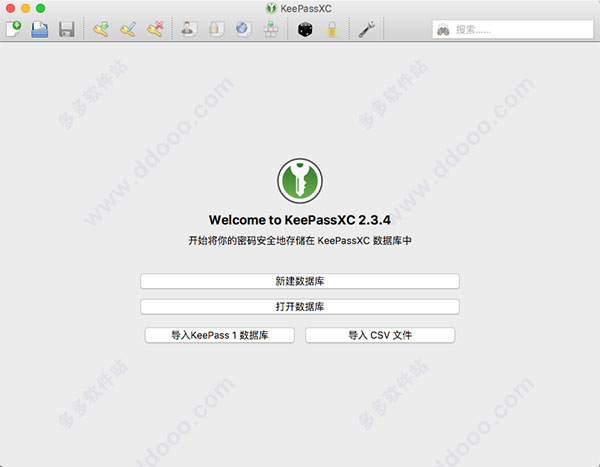Screen dimensions: 600x467
Task: Open password generator dice icon
Action: click(x=305, y=29)
